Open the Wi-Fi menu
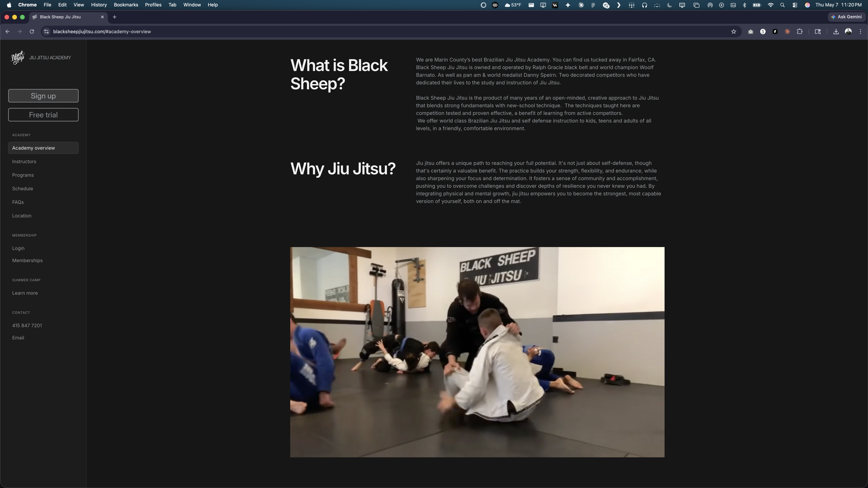 pos(771,5)
